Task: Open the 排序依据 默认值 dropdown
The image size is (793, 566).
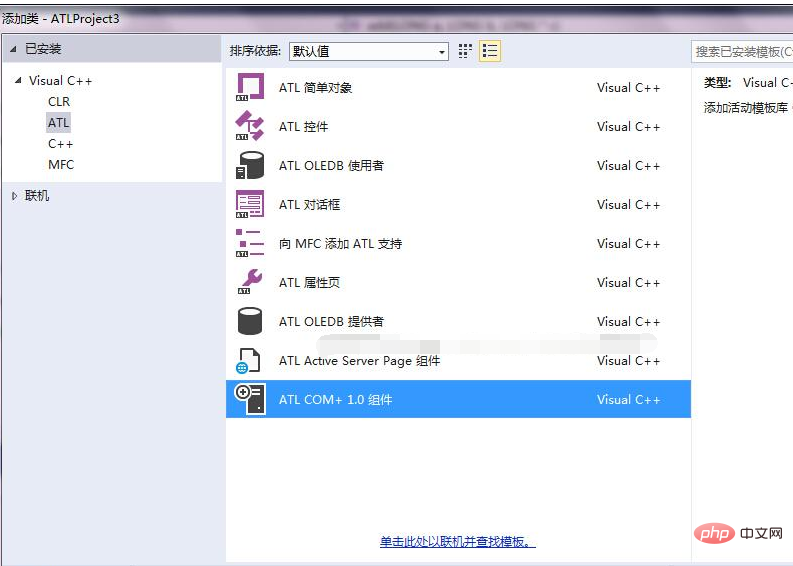Action: pyautogui.click(x=369, y=51)
